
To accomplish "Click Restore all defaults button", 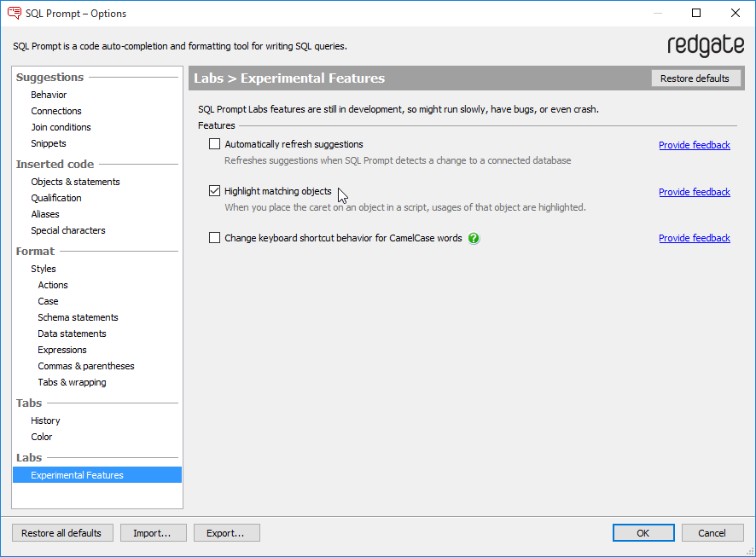I will pyautogui.click(x=61, y=533).
